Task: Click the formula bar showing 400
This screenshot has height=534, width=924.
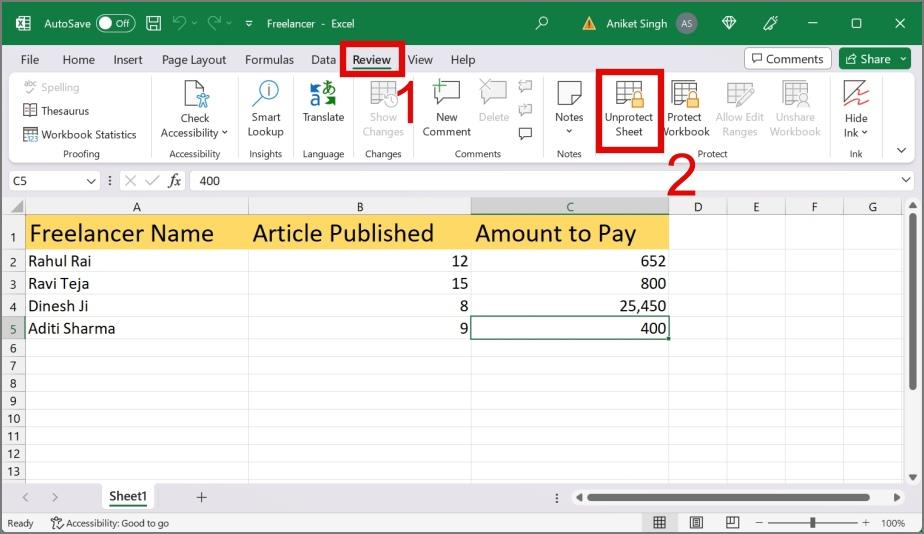Action: coord(542,181)
